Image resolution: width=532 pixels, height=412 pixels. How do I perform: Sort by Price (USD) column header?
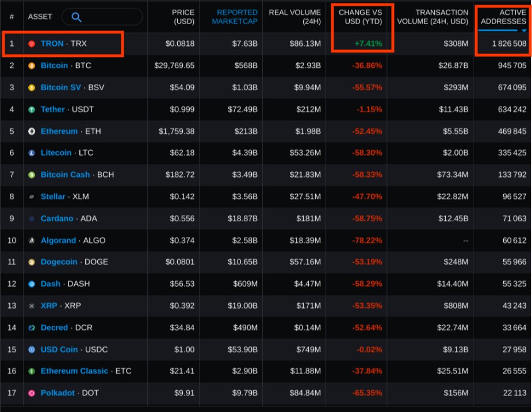tap(183, 17)
